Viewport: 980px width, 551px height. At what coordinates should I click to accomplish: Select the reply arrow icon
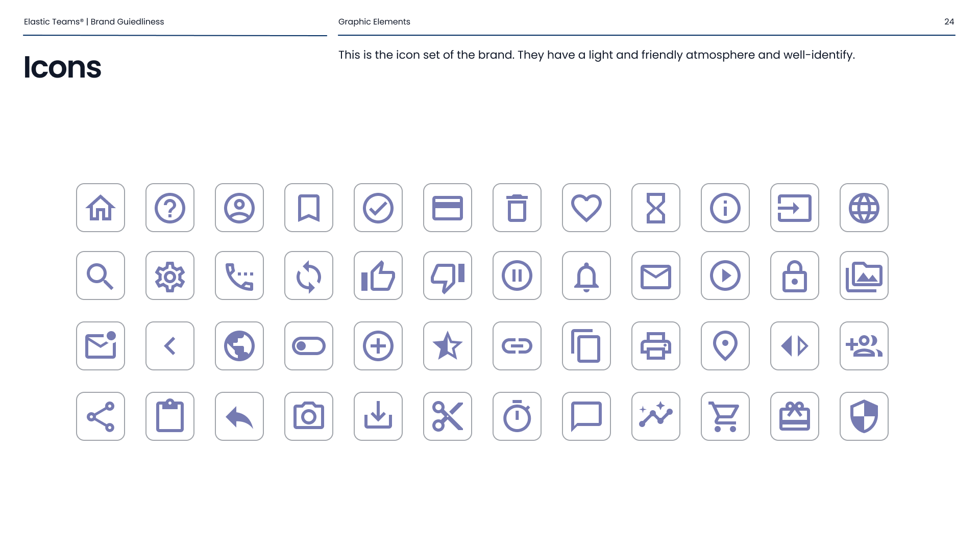(239, 416)
